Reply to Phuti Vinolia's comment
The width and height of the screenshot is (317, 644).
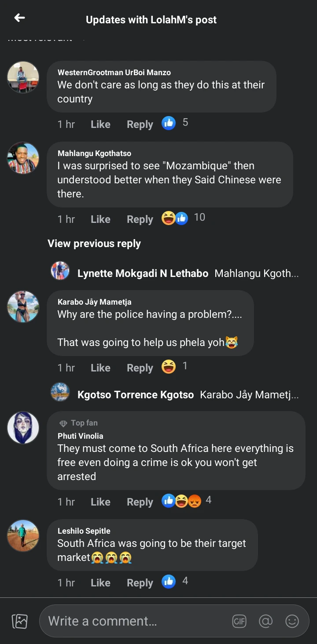(140, 502)
